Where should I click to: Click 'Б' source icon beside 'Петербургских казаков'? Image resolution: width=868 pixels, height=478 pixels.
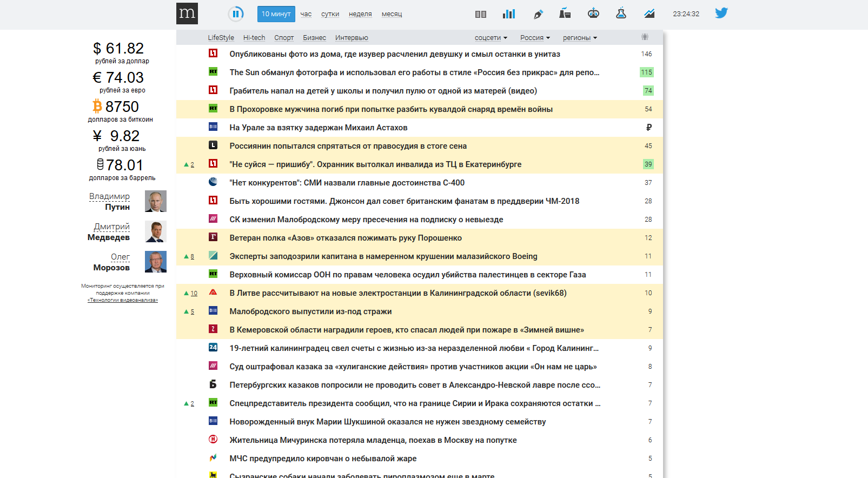pyautogui.click(x=213, y=384)
